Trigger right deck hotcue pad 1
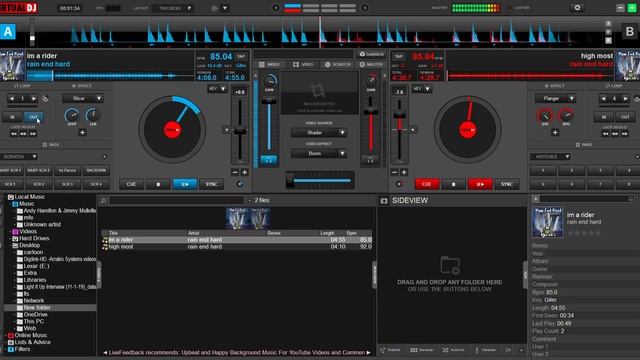The height and width of the screenshot is (360, 640). (x=543, y=170)
